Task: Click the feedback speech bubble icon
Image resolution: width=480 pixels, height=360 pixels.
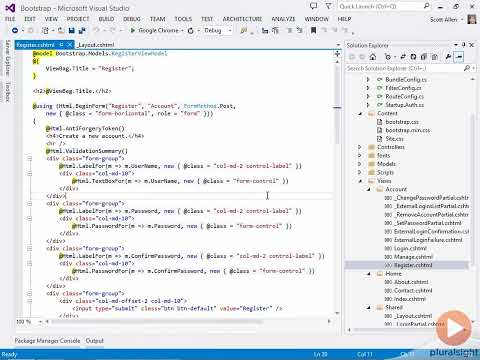Action: click(314, 6)
